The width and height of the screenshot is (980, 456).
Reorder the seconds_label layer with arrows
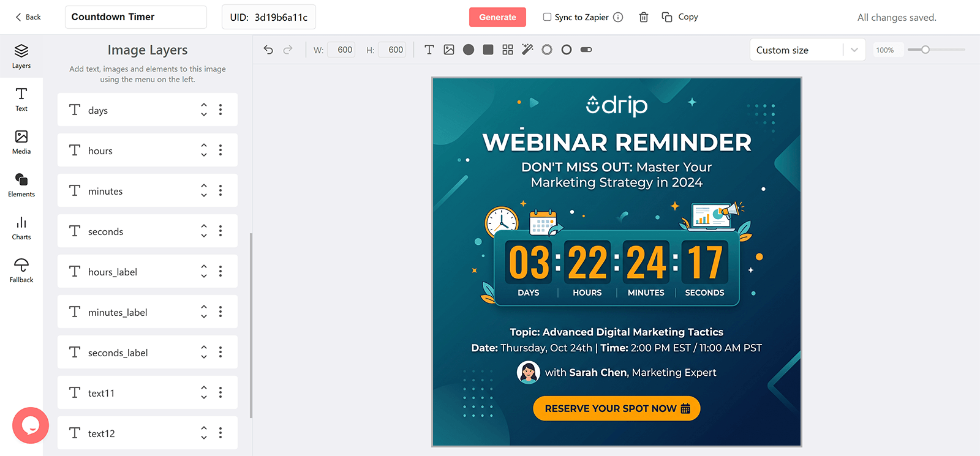(x=204, y=352)
